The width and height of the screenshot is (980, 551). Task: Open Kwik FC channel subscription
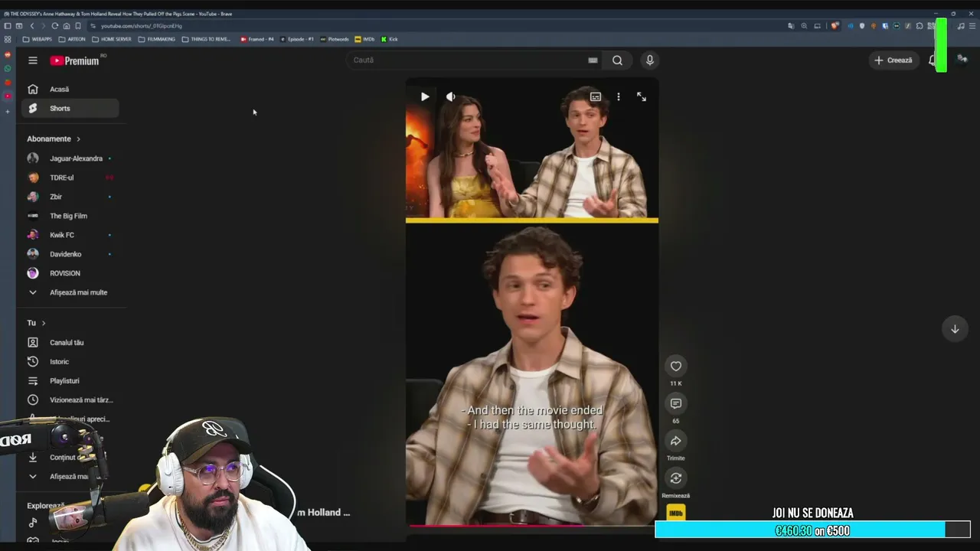pyautogui.click(x=70, y=235)
